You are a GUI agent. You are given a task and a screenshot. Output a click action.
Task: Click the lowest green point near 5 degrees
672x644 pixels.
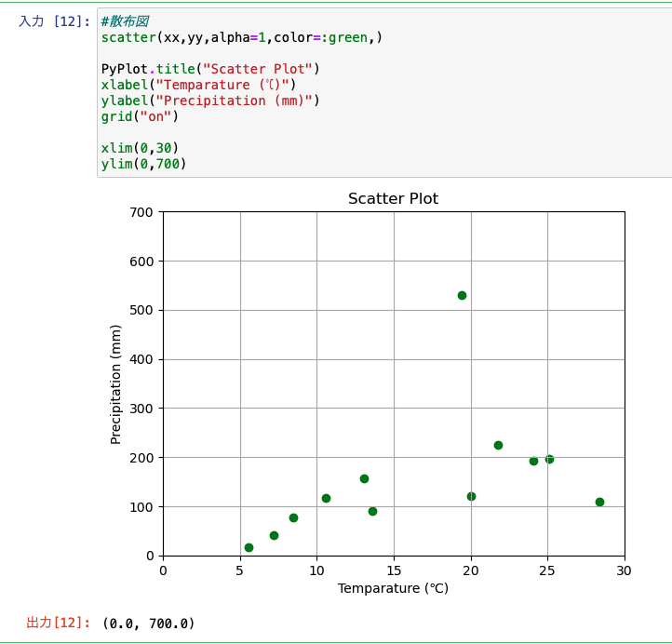click(249, 547)
